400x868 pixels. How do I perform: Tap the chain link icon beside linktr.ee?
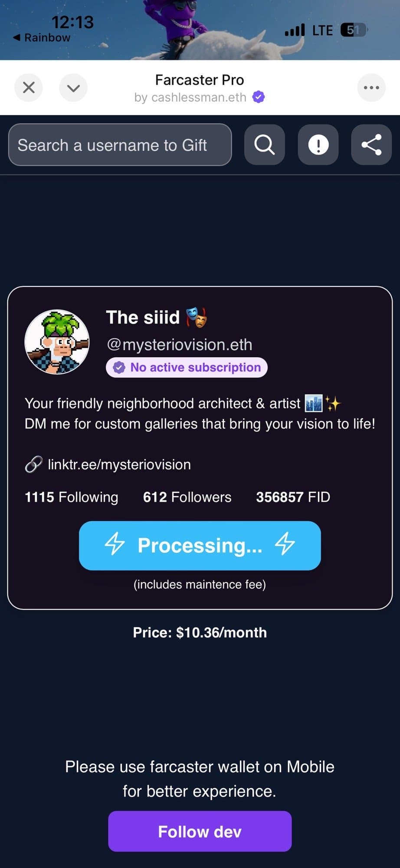tap(33, 464)
